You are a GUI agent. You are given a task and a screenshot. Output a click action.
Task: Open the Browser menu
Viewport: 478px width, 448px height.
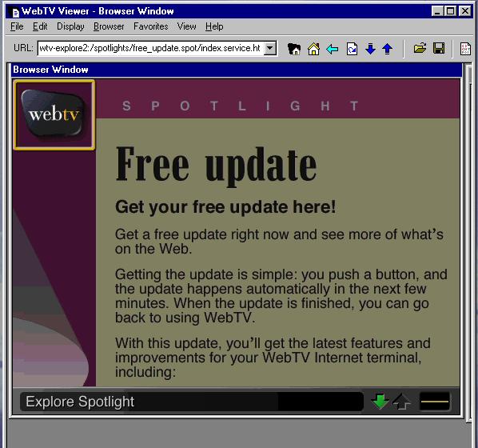coord(109,26)
